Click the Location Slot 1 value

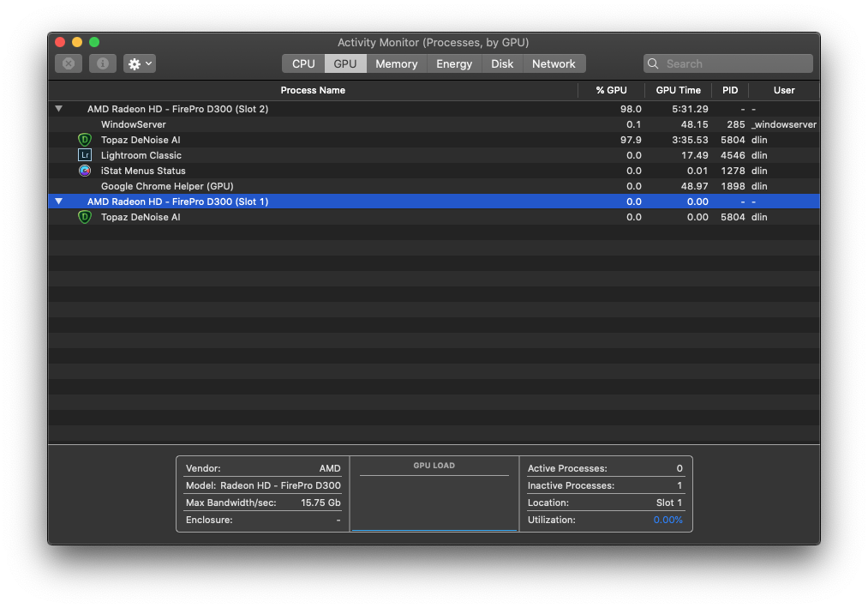coord(668,503)
